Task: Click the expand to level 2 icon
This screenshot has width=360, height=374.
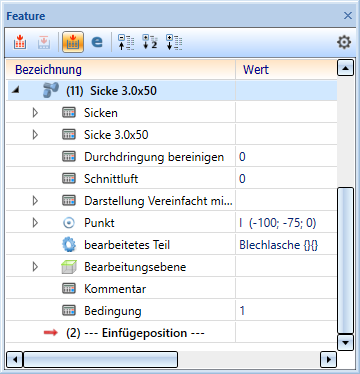Action: point(150,42)
